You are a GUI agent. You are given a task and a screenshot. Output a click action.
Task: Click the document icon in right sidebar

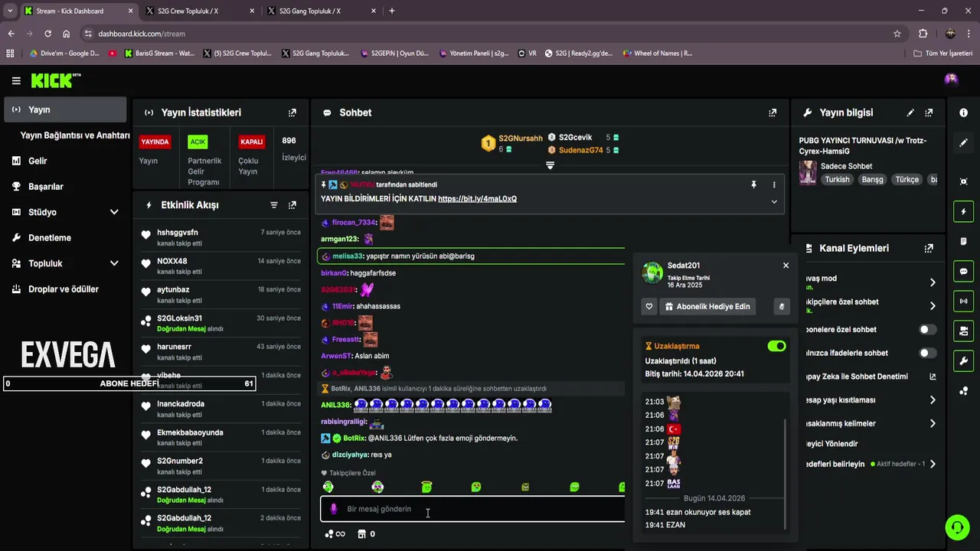(963, 241)
